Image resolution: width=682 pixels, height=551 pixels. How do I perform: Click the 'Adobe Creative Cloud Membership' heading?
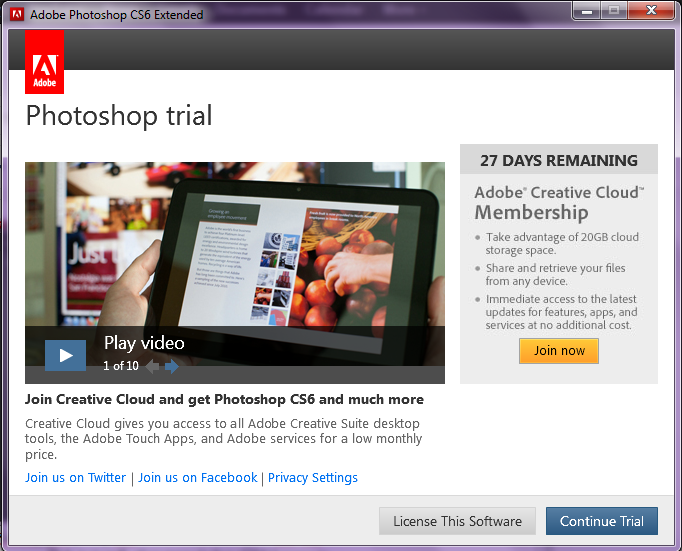(559, 202)
